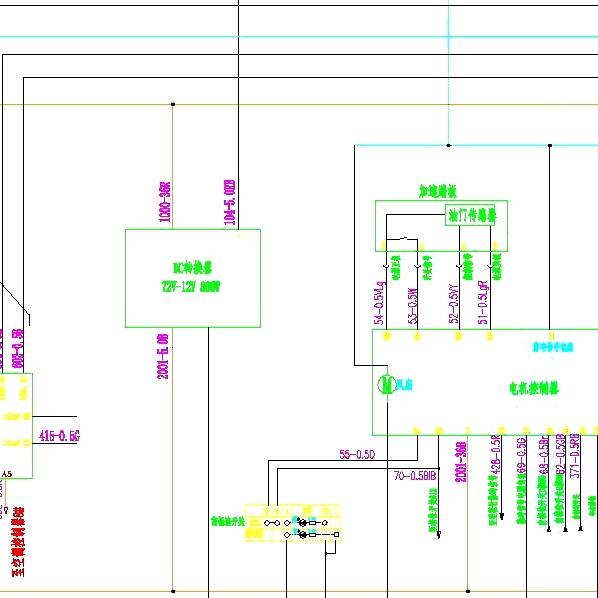Click the wire label 69-0.5G
The image size is (598, 598).
click(521, 456)
